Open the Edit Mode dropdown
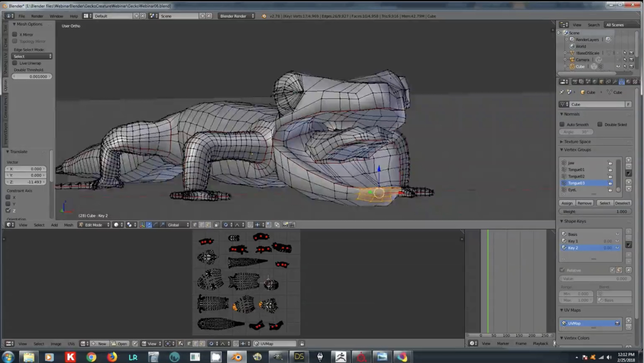The width and height of the screenshot is (644, 363). click(94, 225)
